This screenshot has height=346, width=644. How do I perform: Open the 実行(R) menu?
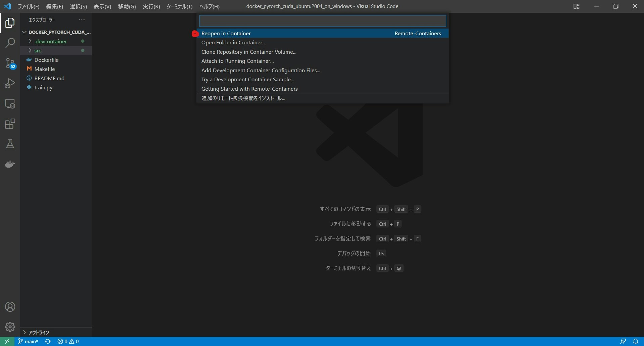tap(151, 6)
